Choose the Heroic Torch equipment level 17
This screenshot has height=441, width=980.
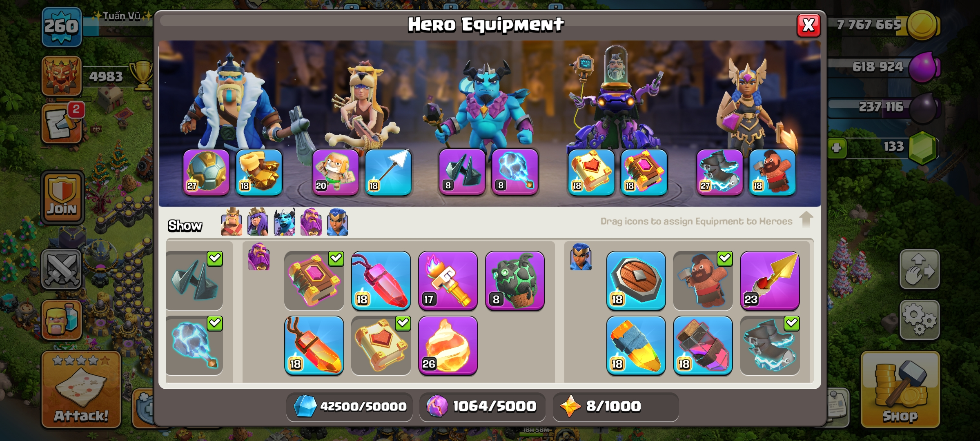tap(448, 281)
